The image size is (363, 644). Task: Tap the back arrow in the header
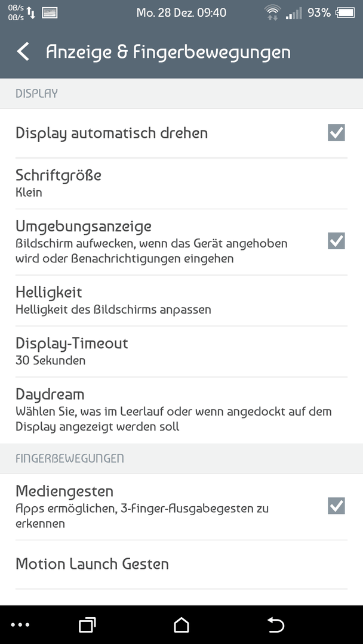point(23,52)
